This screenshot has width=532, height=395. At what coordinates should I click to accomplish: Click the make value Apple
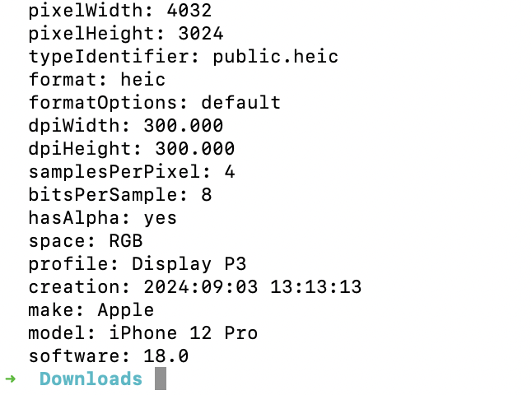pos(126,310)
